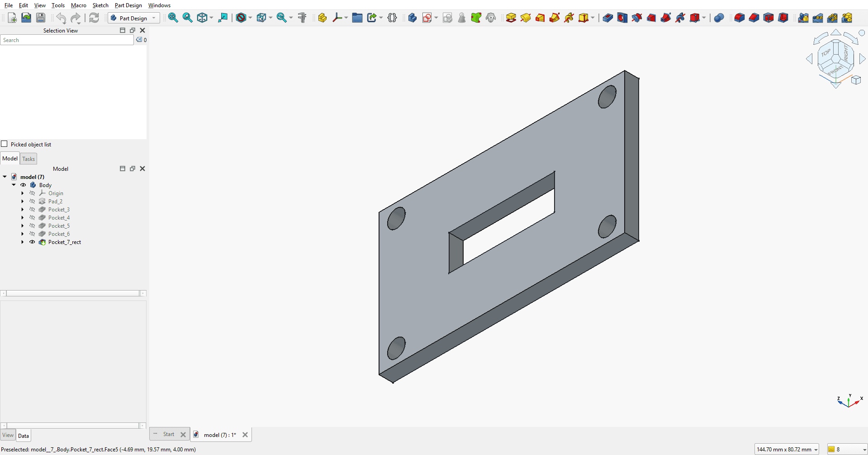Image resolution: width=868 pixels, height=455 pixels.
Task: Open the curly braces variable set tool
Action: pos(392,18)
